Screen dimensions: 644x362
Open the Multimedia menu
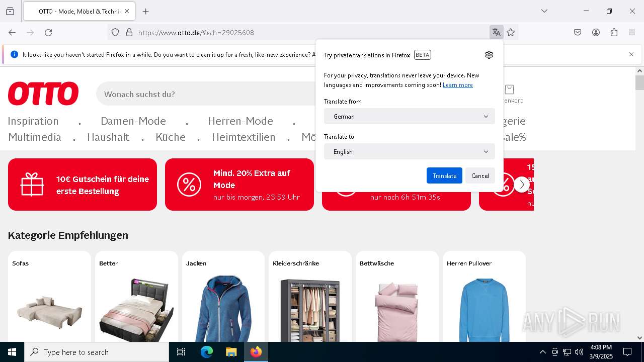click(35, 137)
